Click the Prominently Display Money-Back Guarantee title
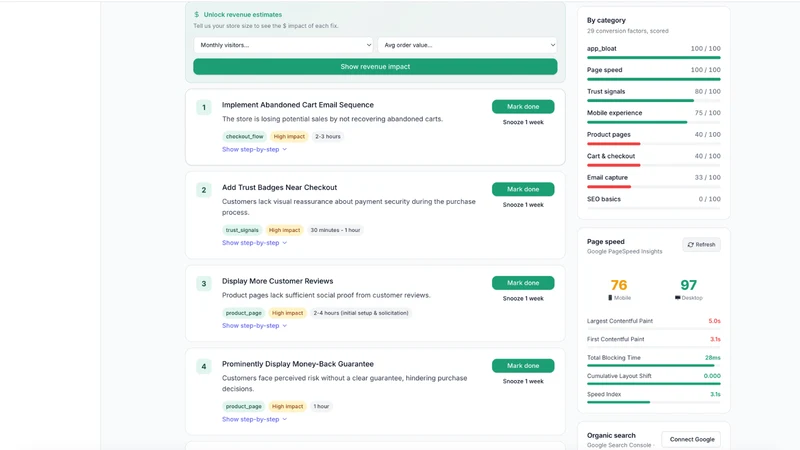Image resolution: width=800 pixels, height=450 pixels. pyautogui.click(x=297, y=364)
